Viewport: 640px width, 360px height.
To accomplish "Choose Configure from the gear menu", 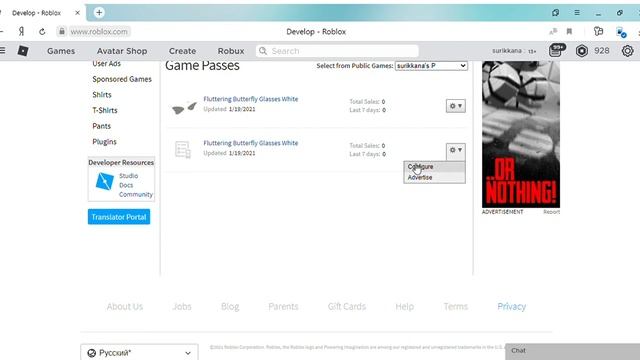I will pos(434,167).
